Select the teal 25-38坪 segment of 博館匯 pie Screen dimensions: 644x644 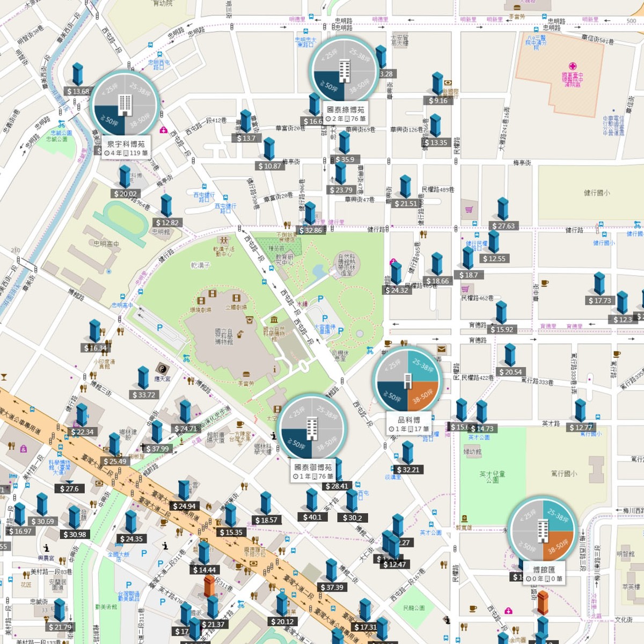[558, 516]
